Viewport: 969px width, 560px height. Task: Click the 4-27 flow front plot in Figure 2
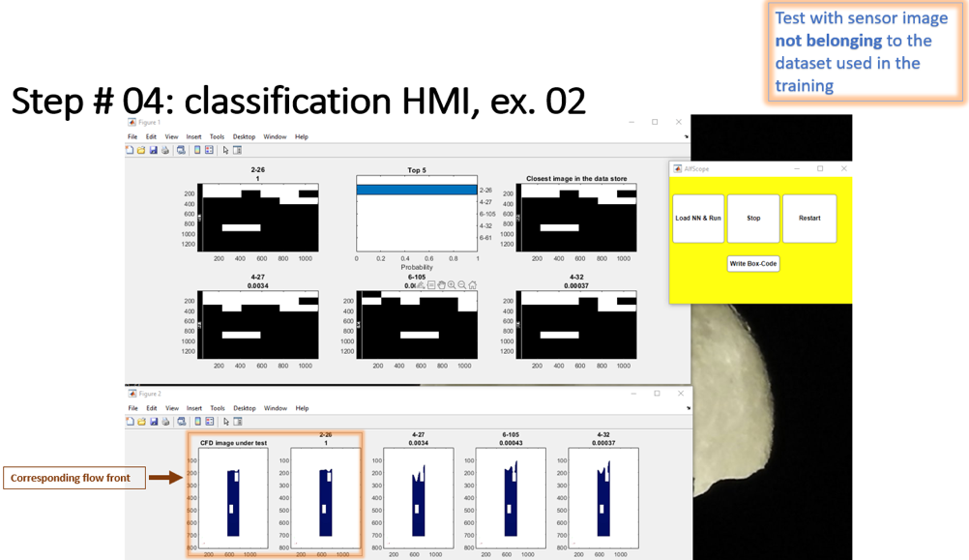[419, 498]
